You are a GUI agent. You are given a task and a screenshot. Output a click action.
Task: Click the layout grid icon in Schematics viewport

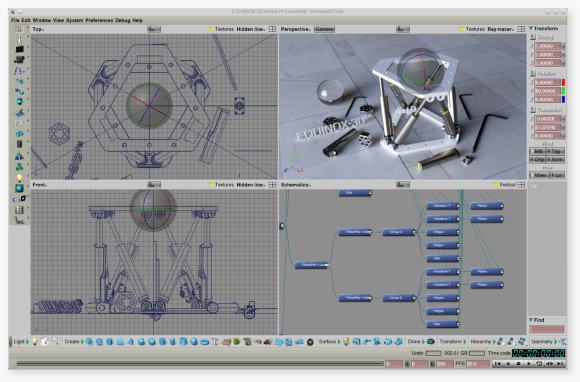pyautogui.click(x=521, y=184)
